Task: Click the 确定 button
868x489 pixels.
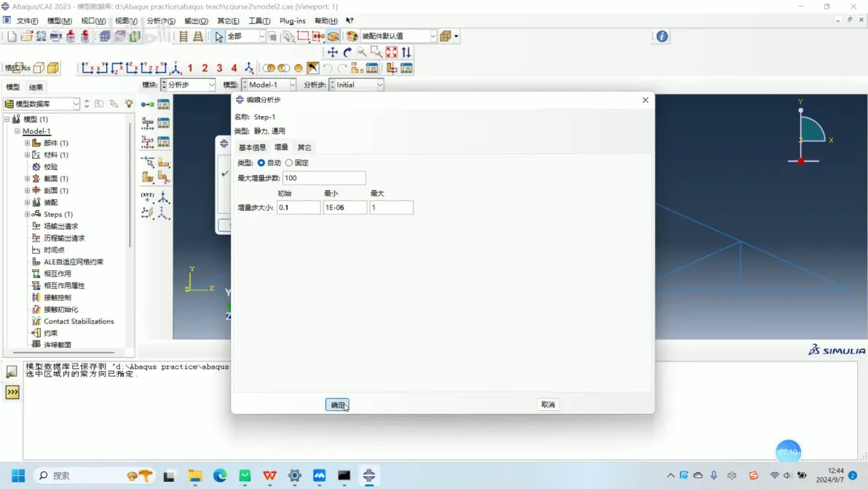Action: tap(337, 404)
